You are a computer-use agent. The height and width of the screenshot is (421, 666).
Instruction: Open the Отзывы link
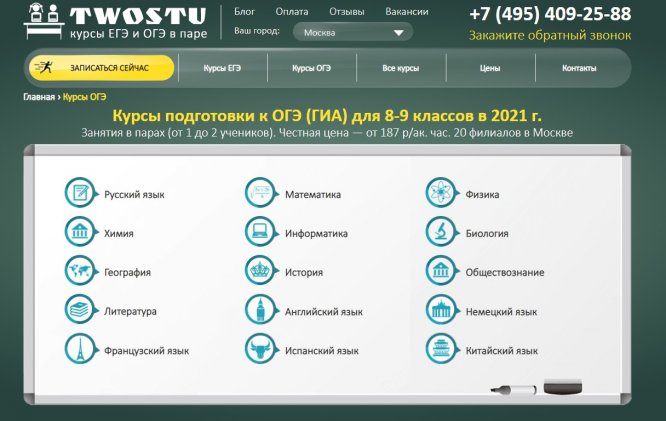[x=347, y=12]
